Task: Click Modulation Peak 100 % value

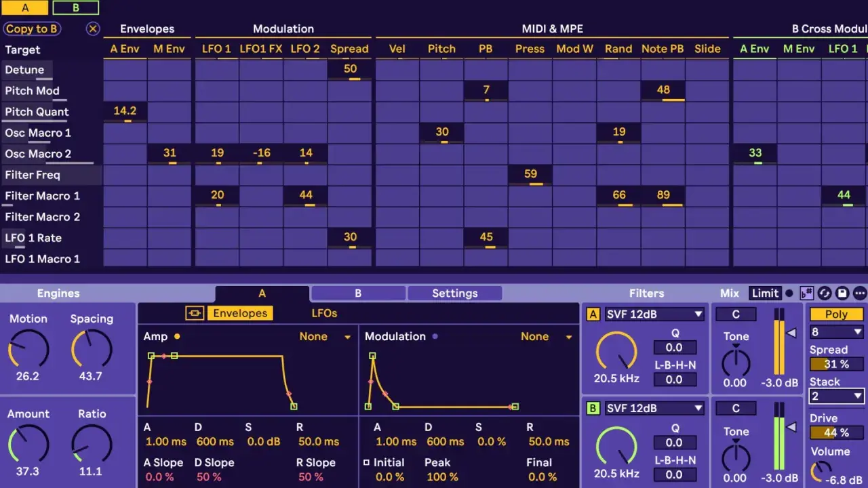Action: pos(442,476)
